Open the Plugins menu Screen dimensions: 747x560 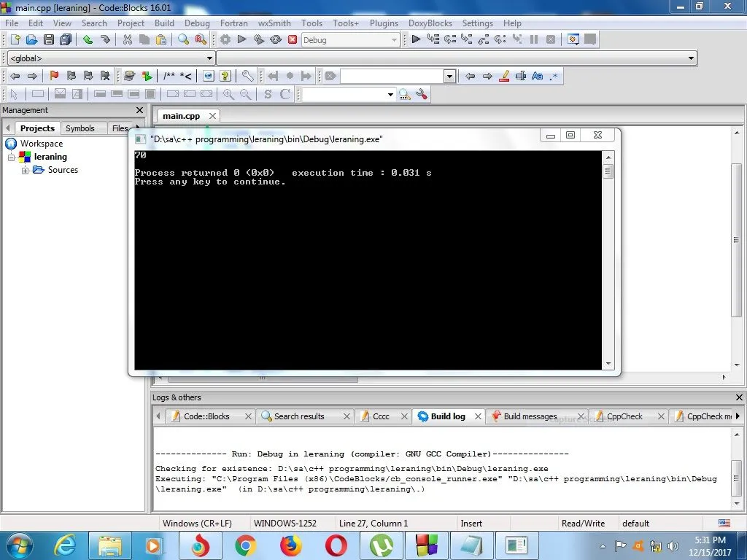[x=384, y=23]
